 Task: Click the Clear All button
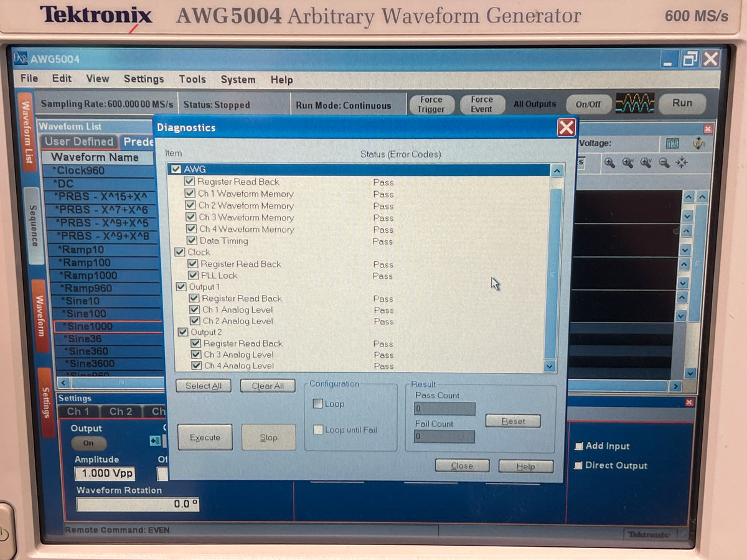tap(268, 386)
